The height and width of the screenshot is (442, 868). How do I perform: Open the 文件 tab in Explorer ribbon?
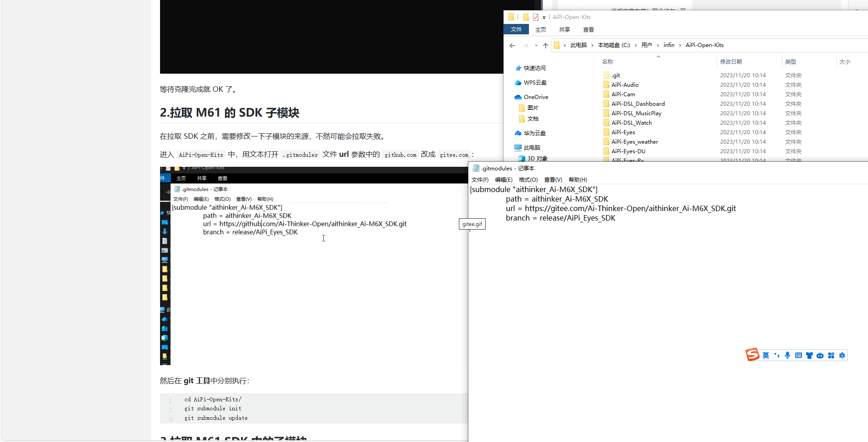pos(516,29)
